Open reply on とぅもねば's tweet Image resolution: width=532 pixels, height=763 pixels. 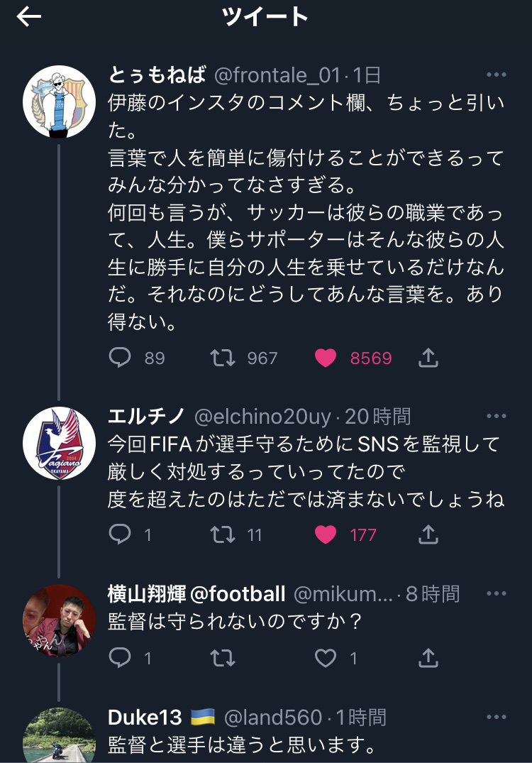click(120, 358)
